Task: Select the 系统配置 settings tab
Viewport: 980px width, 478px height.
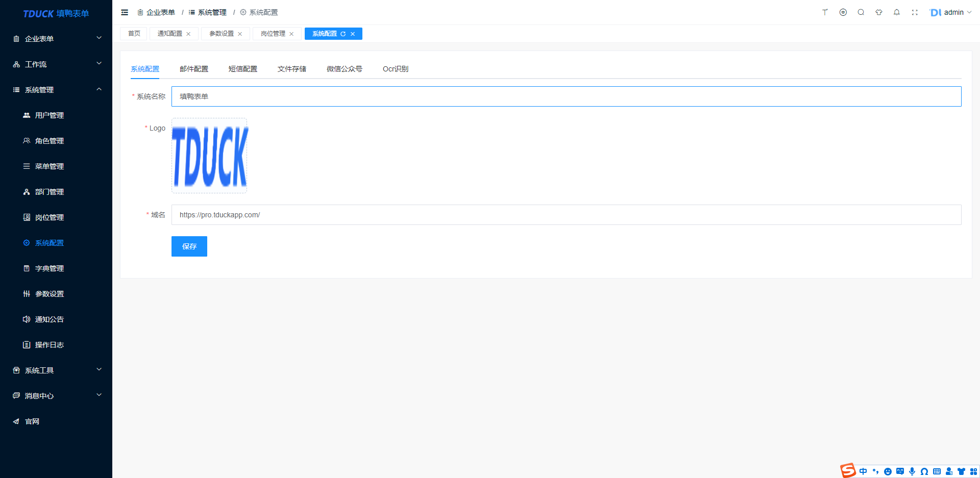Action: [x=145, y=69]
